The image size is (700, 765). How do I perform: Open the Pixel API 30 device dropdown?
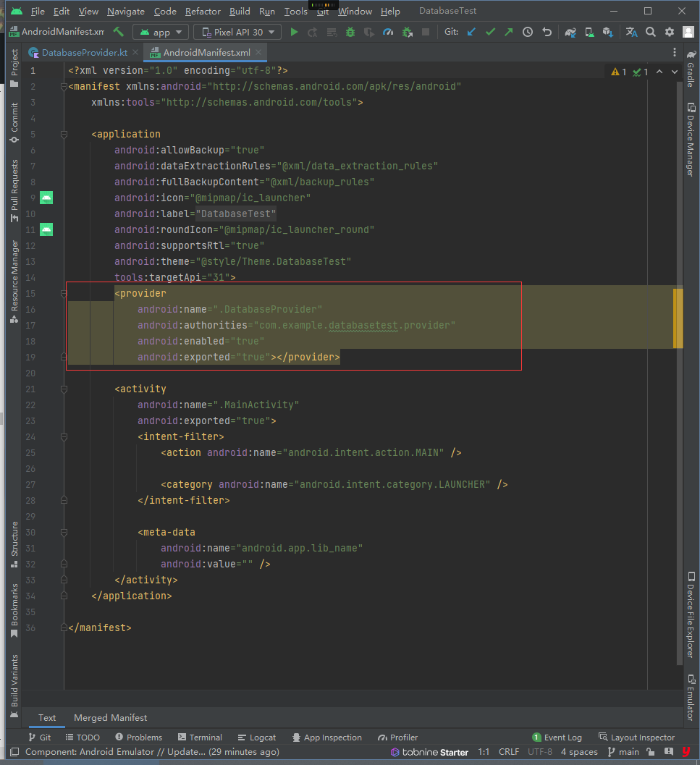[x=237, y=32]
